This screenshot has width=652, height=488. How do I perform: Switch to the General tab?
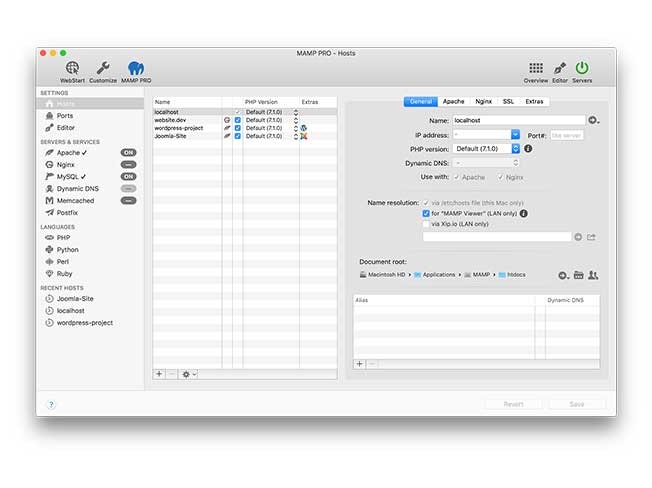(420, 101)
